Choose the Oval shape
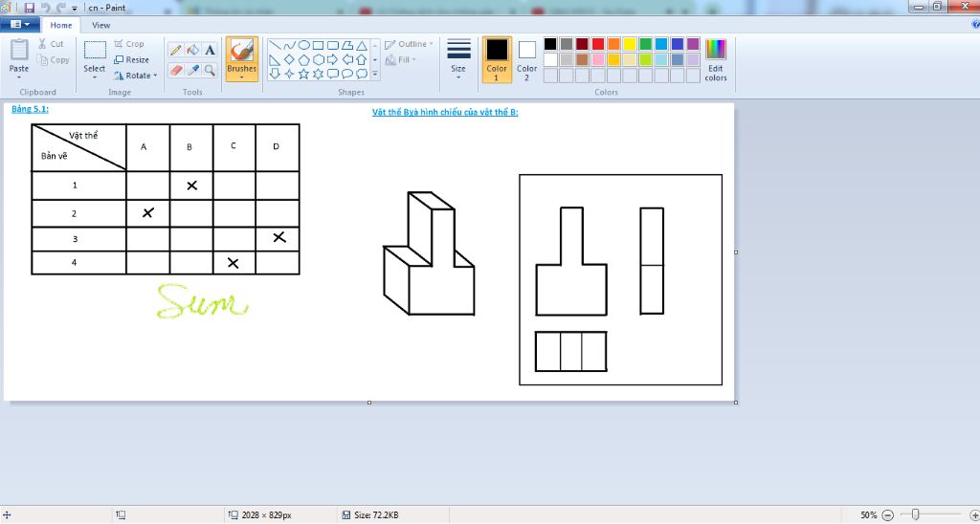Image resolution: width=980 pixels, height=524 pixels. [303, 46]
